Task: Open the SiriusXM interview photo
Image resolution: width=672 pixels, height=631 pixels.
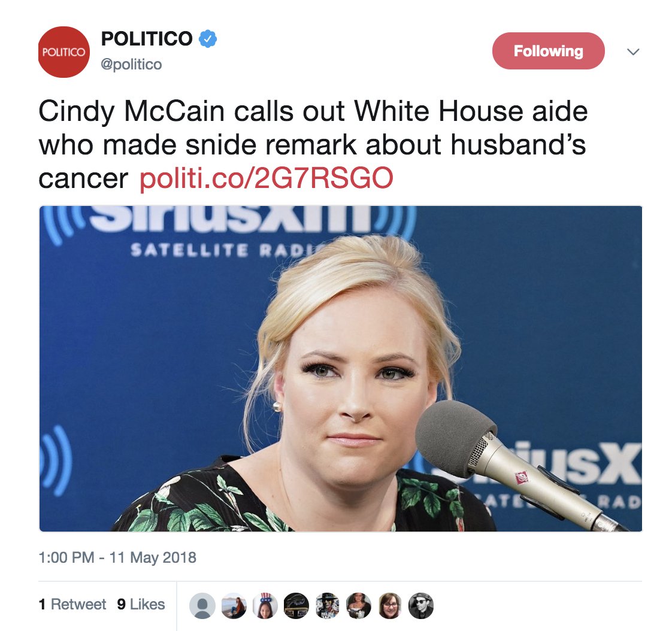Action: (341, 369)
